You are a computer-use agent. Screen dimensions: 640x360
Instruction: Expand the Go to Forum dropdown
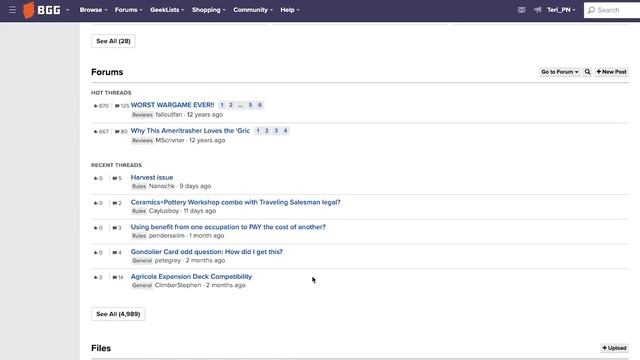coord(560,72)
